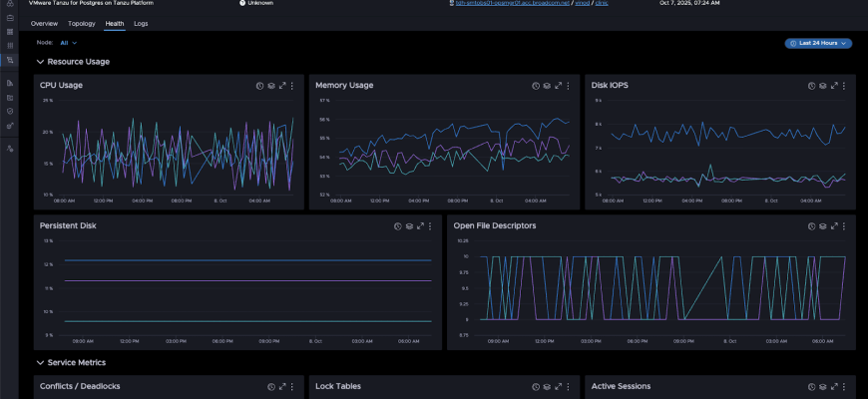Maximize the Persistent Disk chart
The image size is (868, 399).
pyautogui.click(x=421, y=226)
